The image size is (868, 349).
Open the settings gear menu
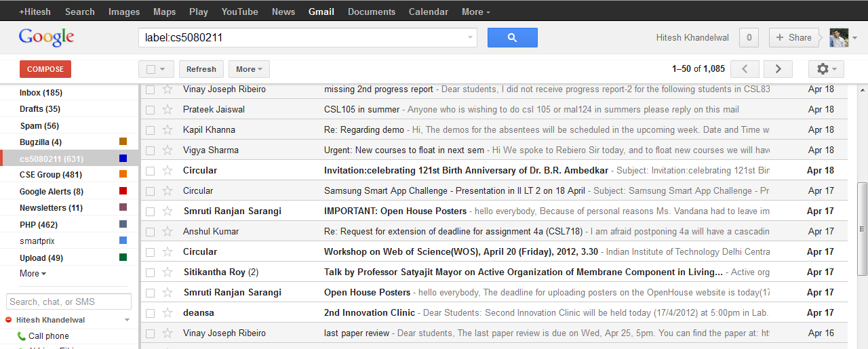826,69
